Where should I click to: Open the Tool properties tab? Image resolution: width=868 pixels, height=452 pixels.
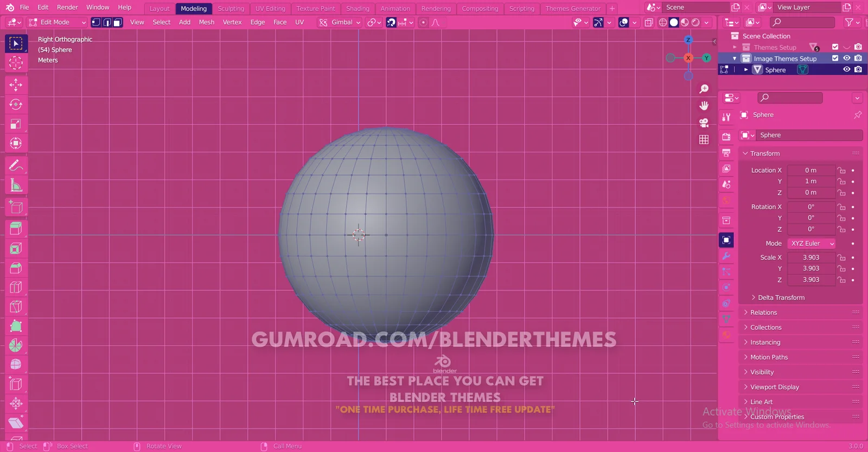pyautogui.click(x=726, y=117)
